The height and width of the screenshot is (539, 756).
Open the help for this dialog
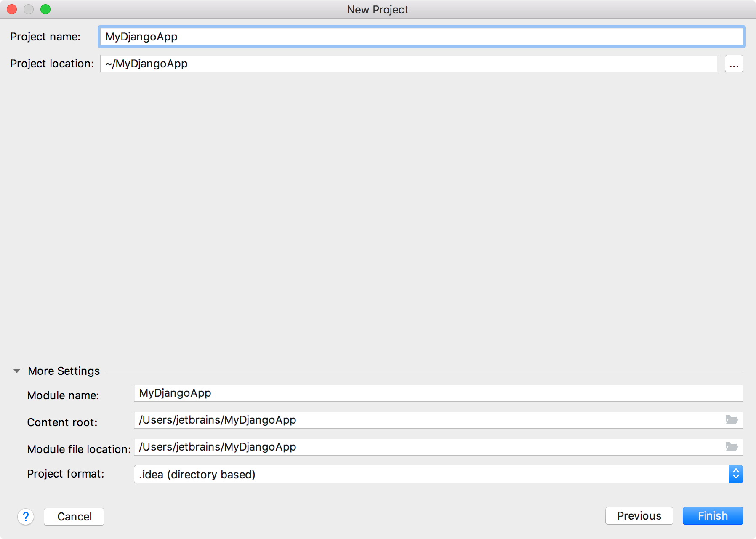pos(26,517)
